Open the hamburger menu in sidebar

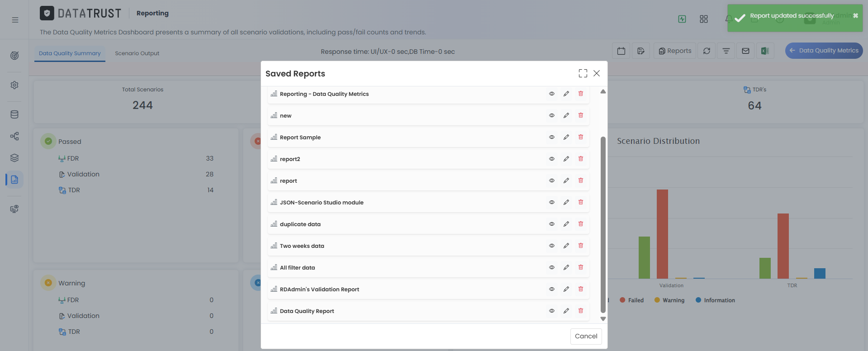[x=15, y=20]
